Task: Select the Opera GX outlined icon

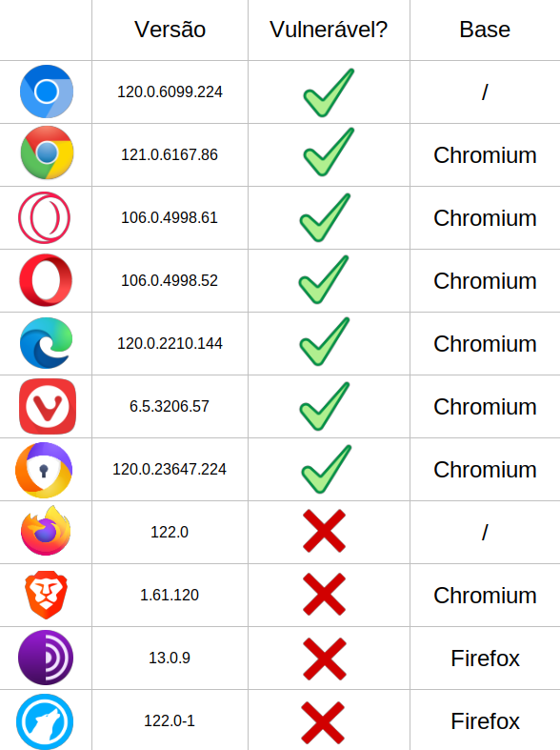Action: click(45, 217)
